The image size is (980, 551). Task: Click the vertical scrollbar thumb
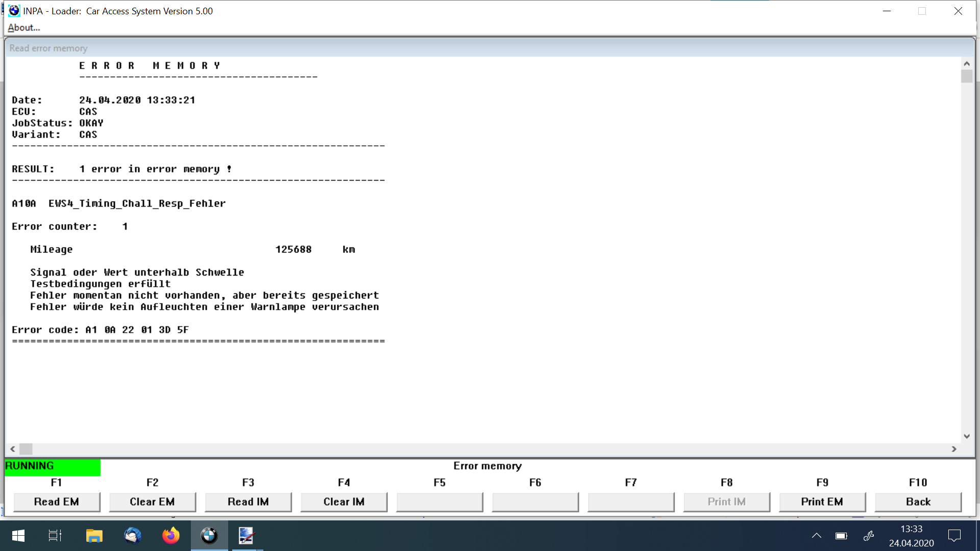pyautogui.click(x=967, y=76)
